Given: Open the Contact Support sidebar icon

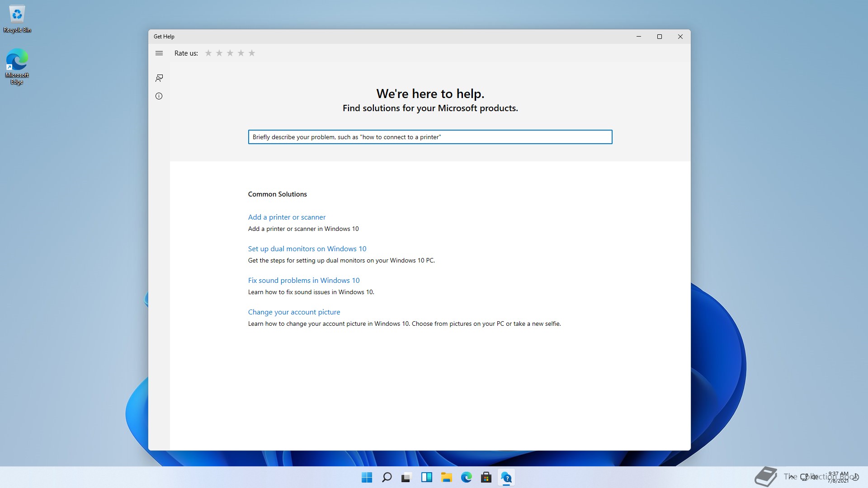Looking at the screenshot, I should [x=159, y=78].
